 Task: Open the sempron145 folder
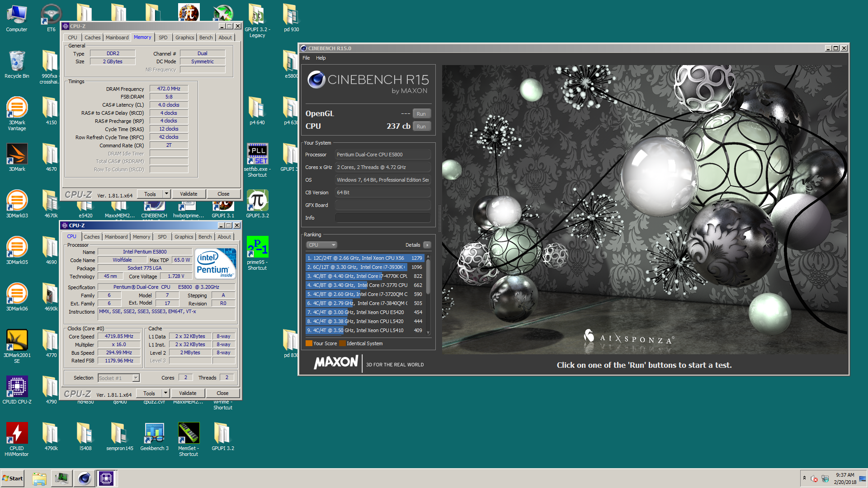pos(120,436)
